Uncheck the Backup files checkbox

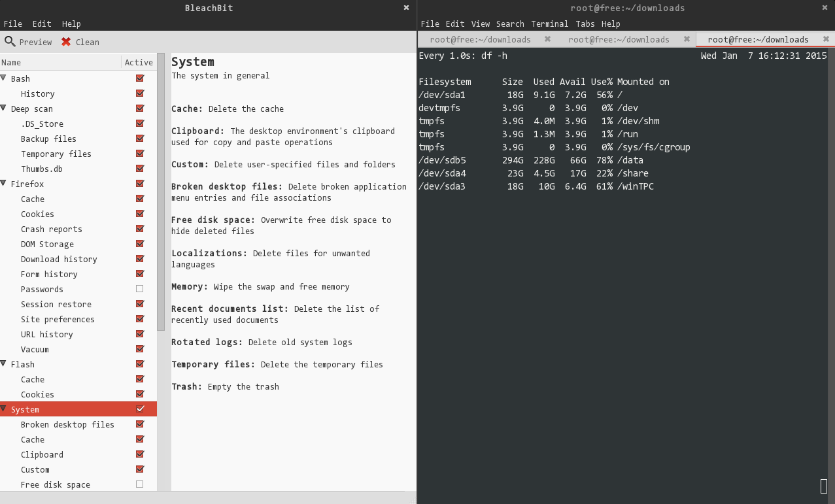pyautogui.click(x=139, y=139)
